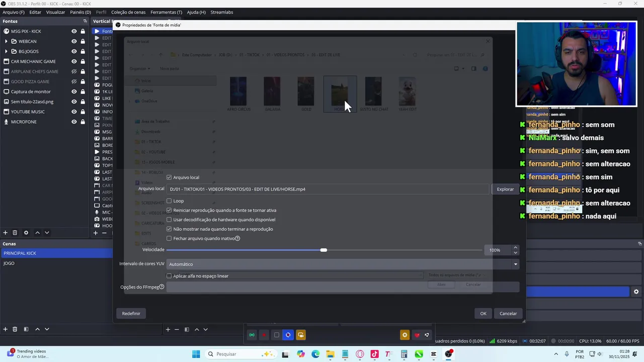The image size is (644, 362).
Task: Open settings via yellow gear control button
Action: (x=405, y=335)
